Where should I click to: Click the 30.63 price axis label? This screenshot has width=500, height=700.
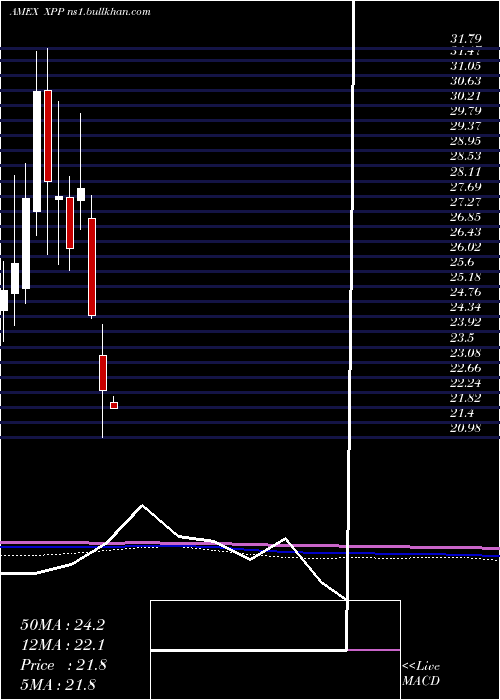pos(465,81)
